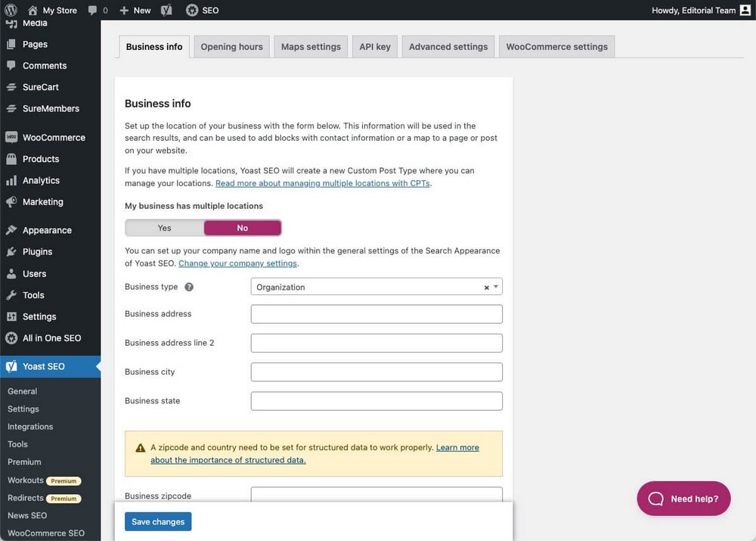Switch to the Opening hours tab

tap(231, 47)
